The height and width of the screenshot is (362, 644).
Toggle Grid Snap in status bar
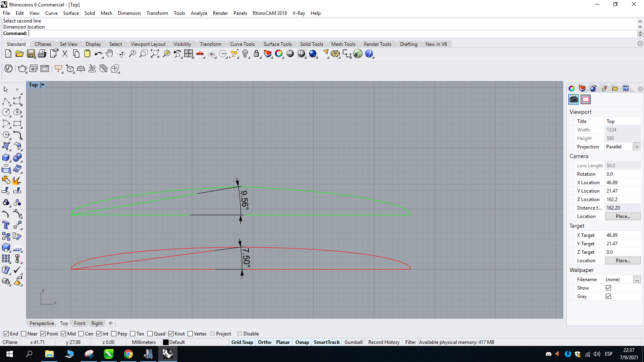pyautogui.click(x=242, y=342)
